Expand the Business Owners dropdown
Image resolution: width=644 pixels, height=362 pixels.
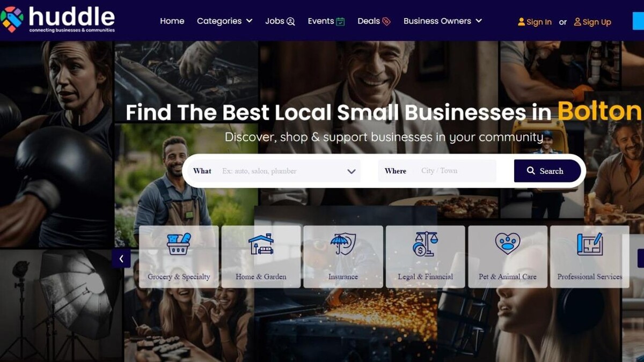(443, 21)
